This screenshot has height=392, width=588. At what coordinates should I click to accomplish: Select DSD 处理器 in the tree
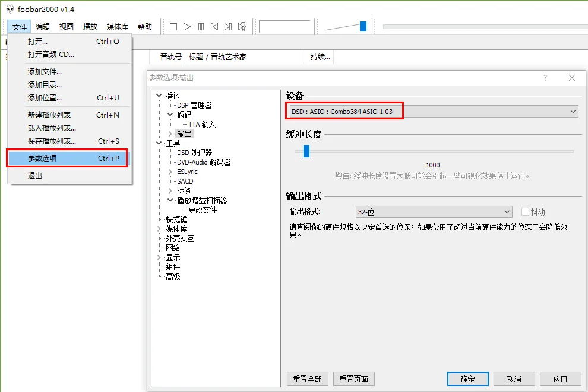point(195,153)
